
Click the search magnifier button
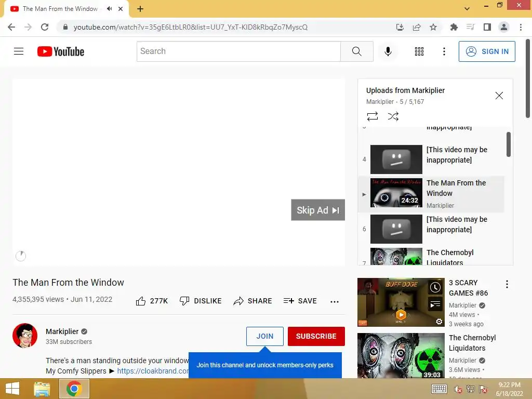point(356,51)
